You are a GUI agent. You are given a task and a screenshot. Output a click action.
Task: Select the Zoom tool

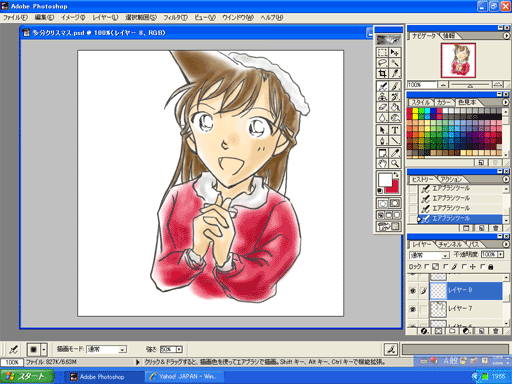[395, 163]
